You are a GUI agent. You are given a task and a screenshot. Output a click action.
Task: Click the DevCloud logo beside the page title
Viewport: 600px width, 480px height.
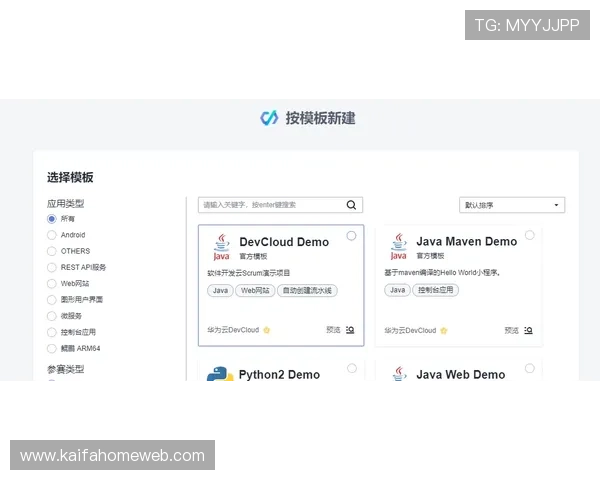pyautogui.click(x=269, y=118)
